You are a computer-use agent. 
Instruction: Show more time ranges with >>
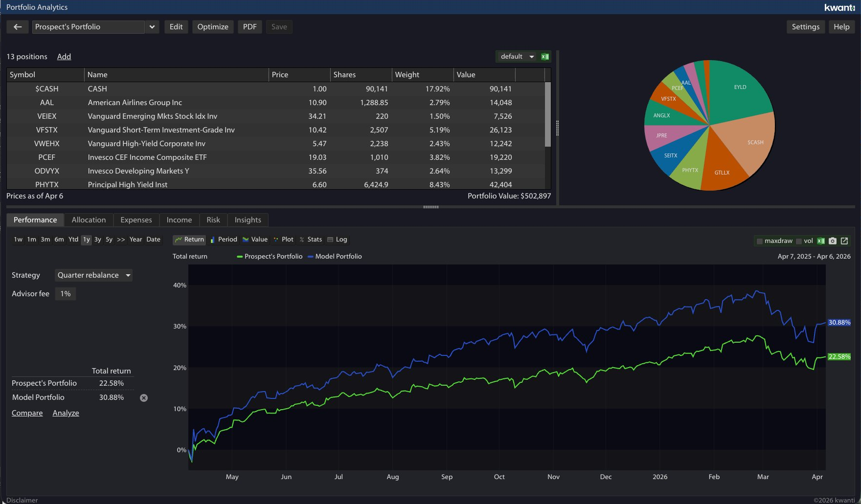[121, 240]
